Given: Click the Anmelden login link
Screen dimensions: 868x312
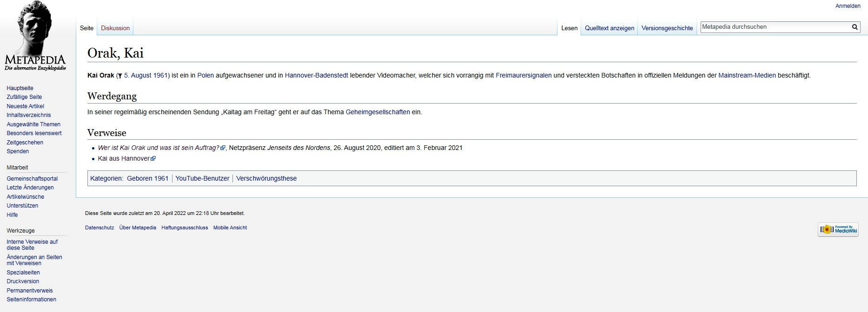Looking at the screenshot, I should 848,6.
